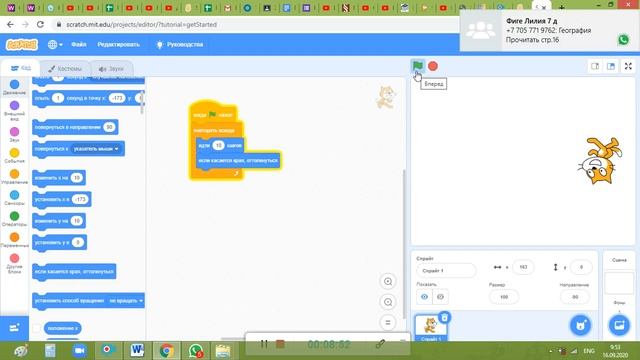Switch to small stage layout

(x=595, y=66)
